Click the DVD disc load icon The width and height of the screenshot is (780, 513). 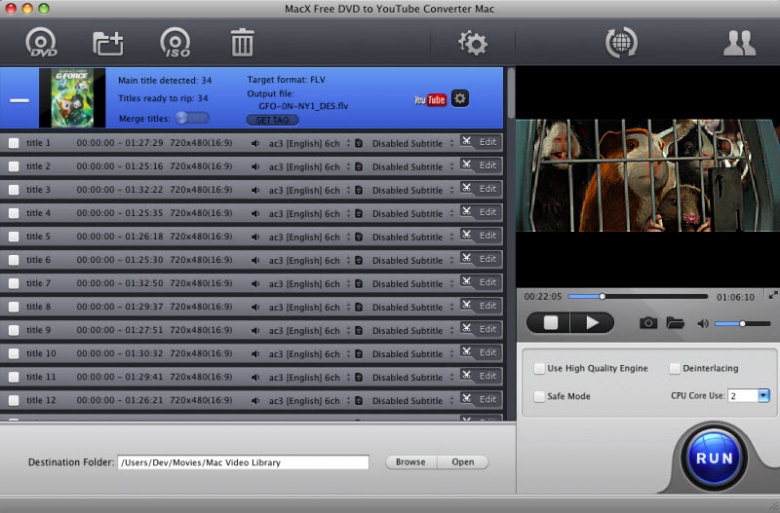point(42,43)
